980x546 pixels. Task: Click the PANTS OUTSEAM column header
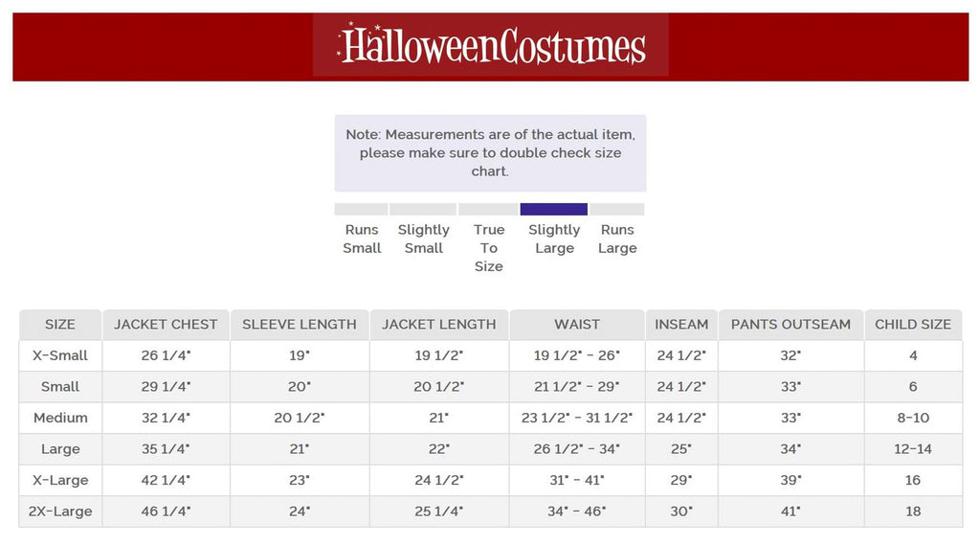(x=791, y=325)
